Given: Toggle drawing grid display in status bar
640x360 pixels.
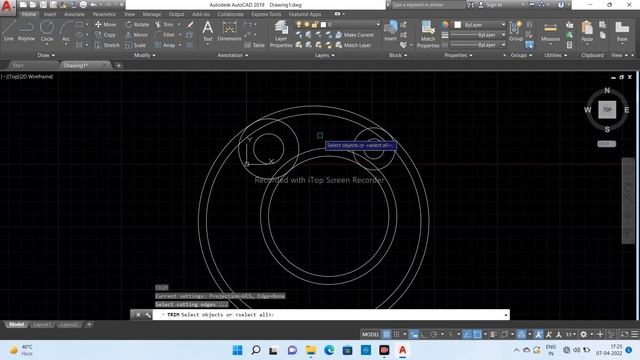Looking at the screenshot, I should [386, 334].
